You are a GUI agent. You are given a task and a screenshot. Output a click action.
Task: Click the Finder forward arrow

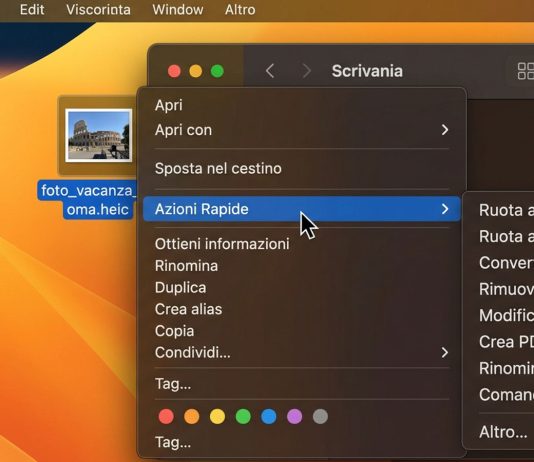tap(307, 71)
